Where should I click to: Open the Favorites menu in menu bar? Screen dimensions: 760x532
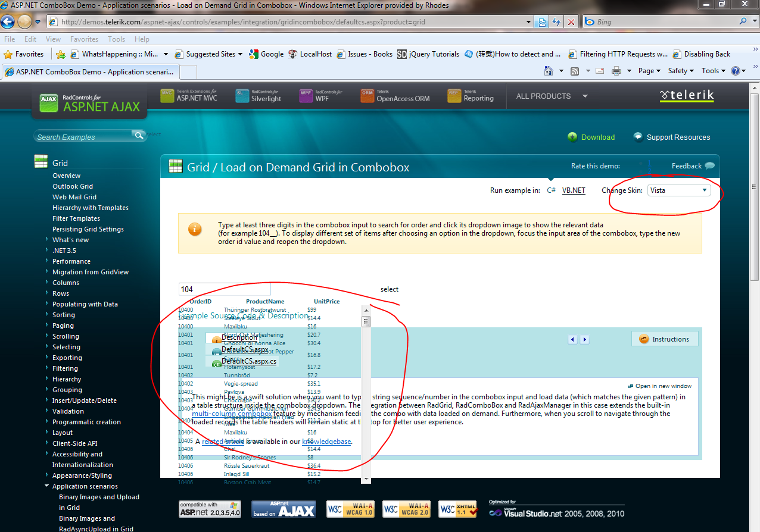pos(84,39)
